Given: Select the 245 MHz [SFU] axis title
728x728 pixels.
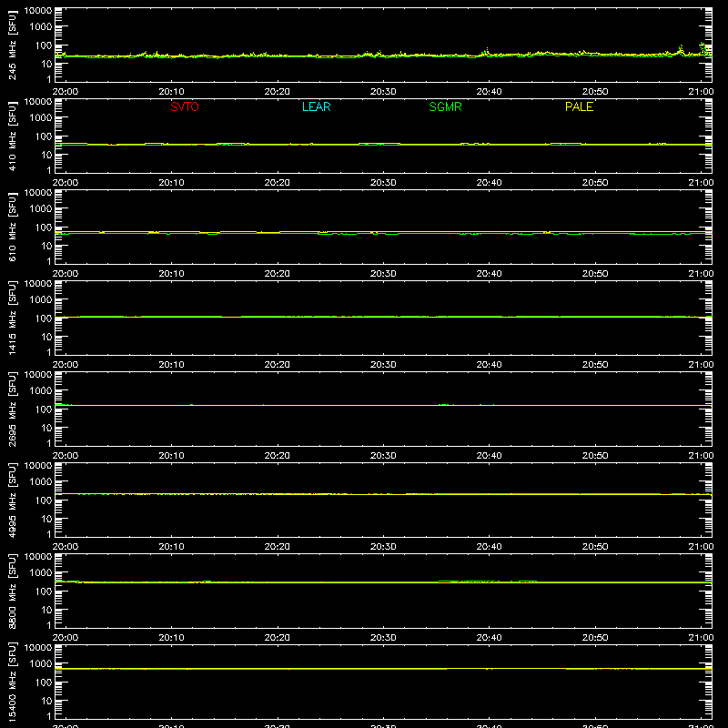Looking at the screenshot, I should [x=12, y=45].
